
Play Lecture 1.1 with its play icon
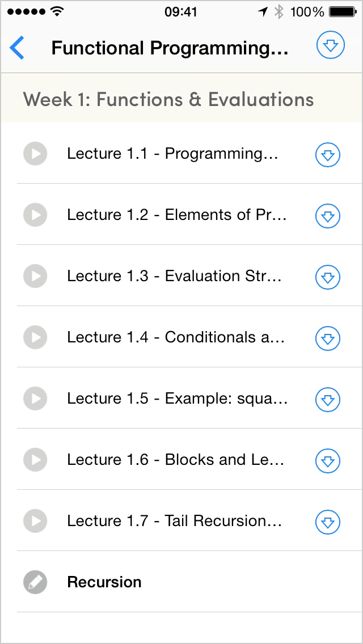(x=35, y=154)
